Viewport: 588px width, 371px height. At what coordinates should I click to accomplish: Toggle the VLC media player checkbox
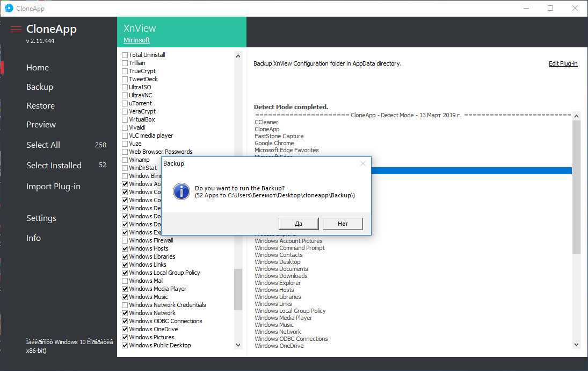(x=125, y=135)
